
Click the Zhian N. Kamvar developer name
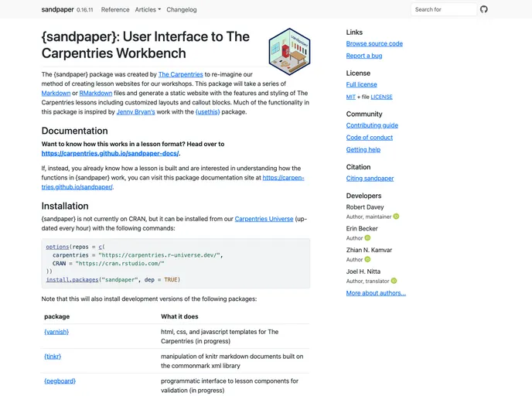(369, 250)
